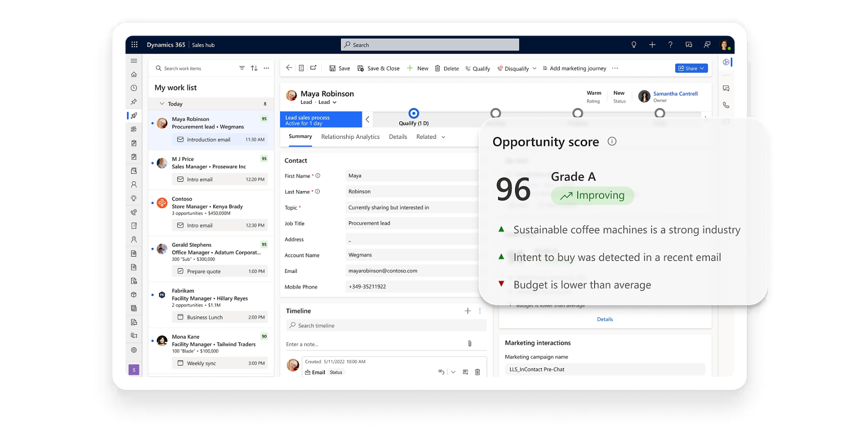Viewport: 868px width, 434px height.
Task: Click the signed-in user avatar in the top bar
Action: [x=724, y=45]
